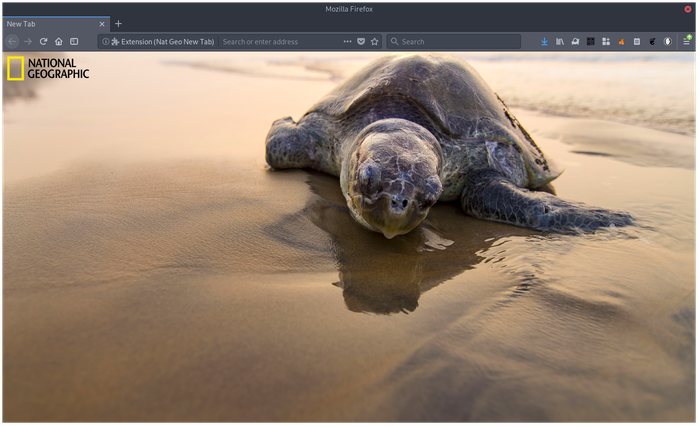Close the Mozilla Firefox window
This screenshot has width=700, height=427.
click(688, 9)
